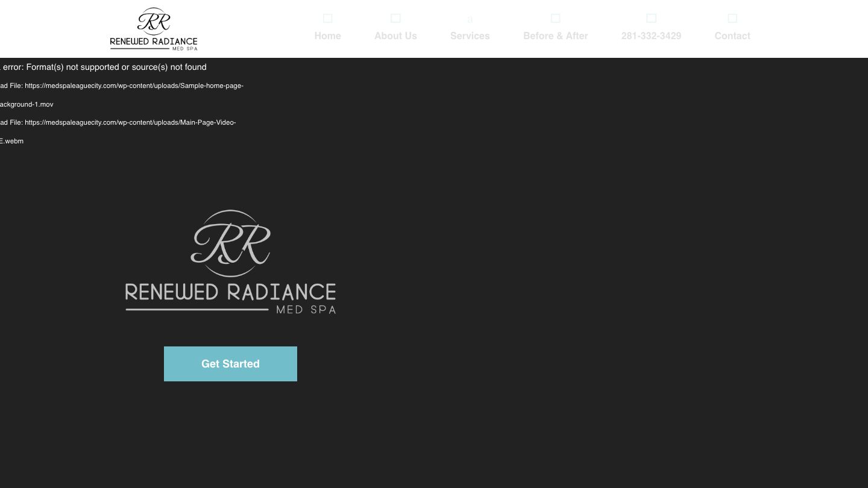Screen dimensions: 868x488
Task: Click the icon above Before & After
Action: pyautogui.click(x=555, y=18)
